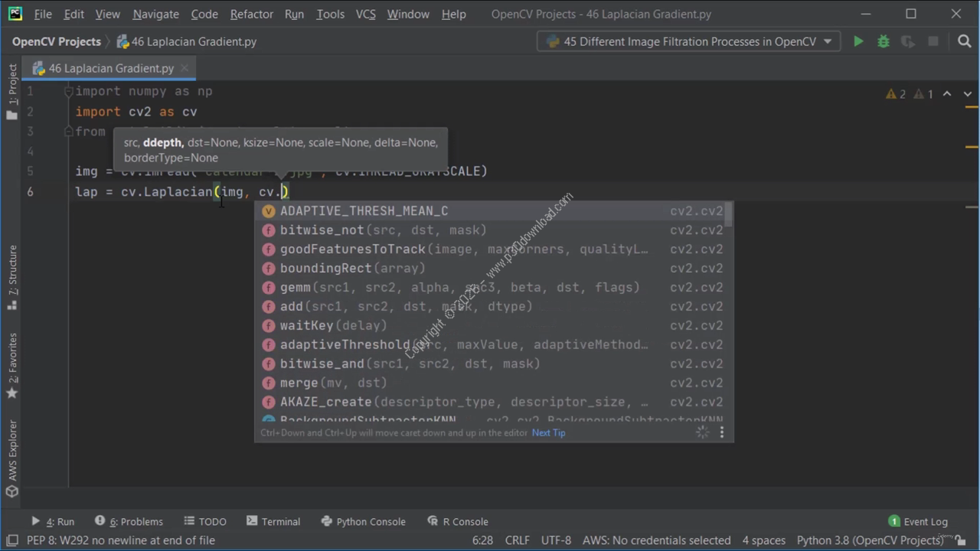
Task: Open the Navigate menu
Action: click(155, 14)
